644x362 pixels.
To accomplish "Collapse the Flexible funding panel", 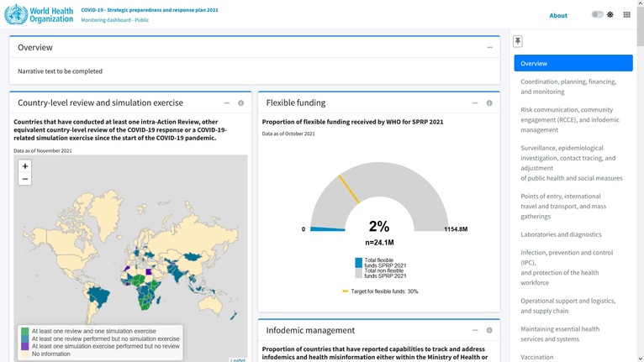I will (x=475, y=103).
